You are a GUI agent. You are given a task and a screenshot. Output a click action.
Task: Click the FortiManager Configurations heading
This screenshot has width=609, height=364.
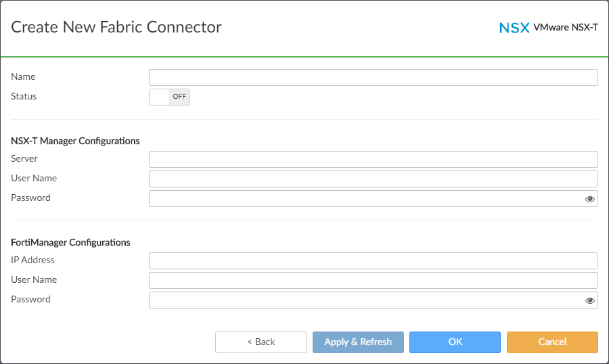click(70, 242)
